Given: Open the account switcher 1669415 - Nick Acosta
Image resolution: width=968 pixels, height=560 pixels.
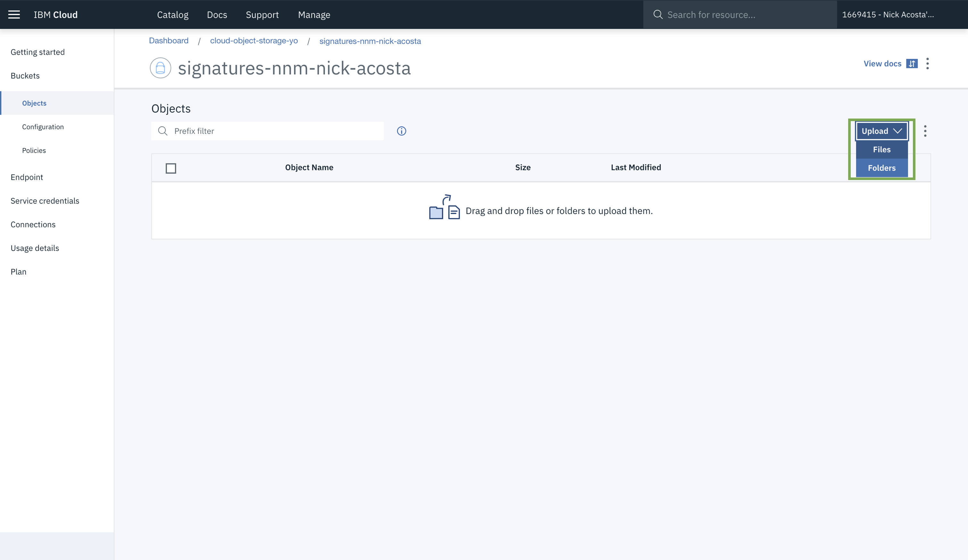Looking at the screenshot, I should (888, 15).
